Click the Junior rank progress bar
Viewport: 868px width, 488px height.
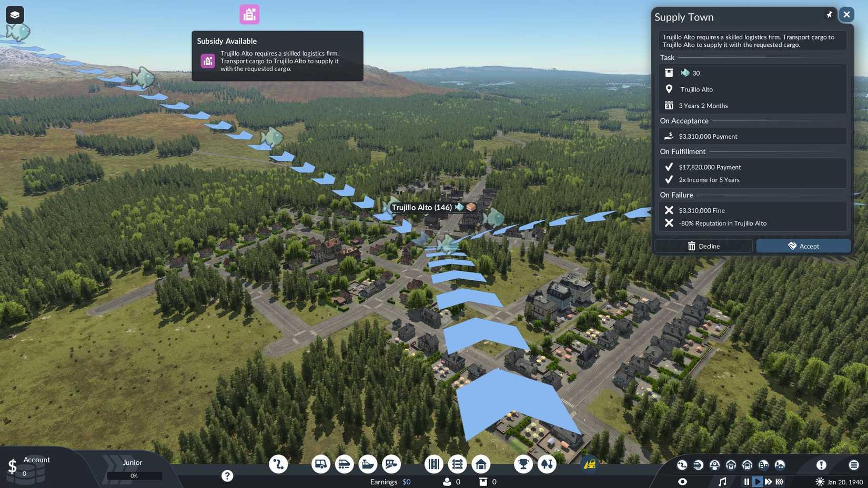pyautogui.click(x=134, y=475)
